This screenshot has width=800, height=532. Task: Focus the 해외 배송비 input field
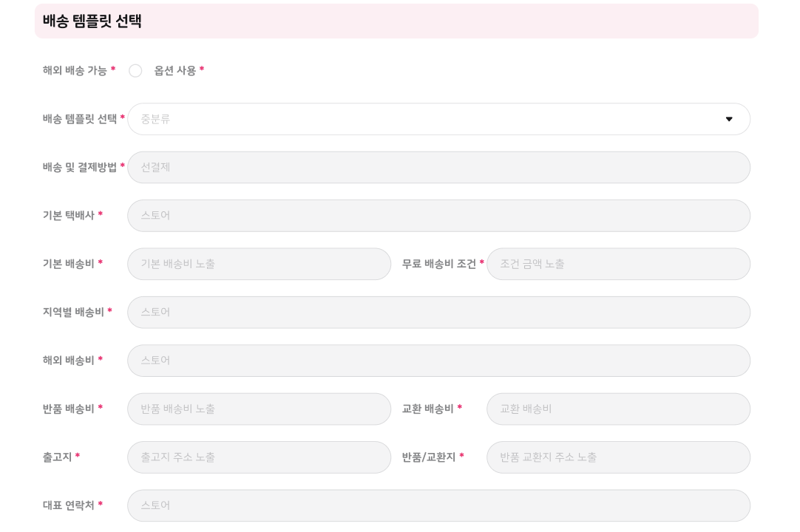(x=438, y=361)
